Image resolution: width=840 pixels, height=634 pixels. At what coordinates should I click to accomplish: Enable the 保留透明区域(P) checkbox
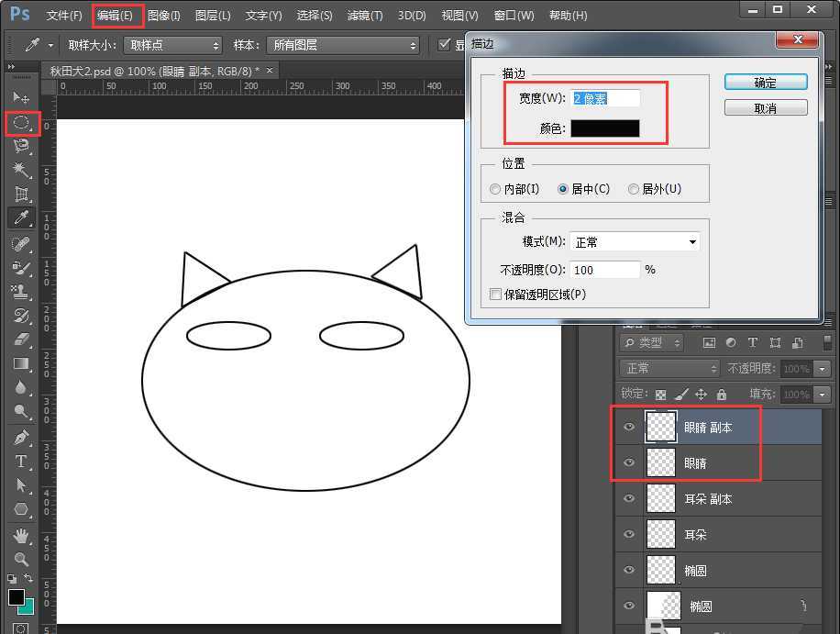[496, 294]
